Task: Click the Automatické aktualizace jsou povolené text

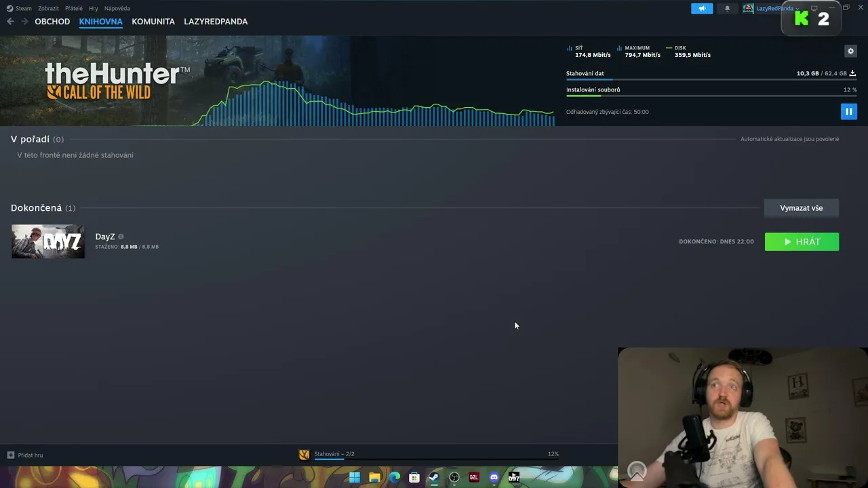Action: 789,139
